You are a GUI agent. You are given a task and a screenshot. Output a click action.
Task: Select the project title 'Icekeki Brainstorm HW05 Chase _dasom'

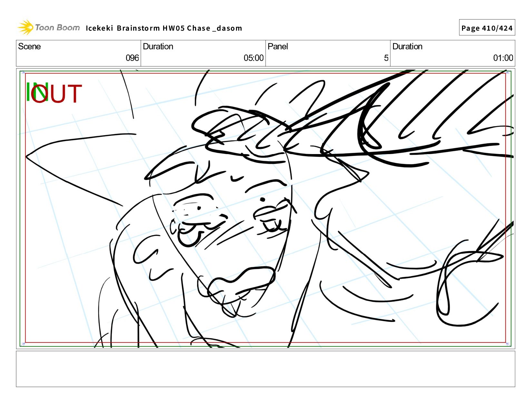(x=164, y=28)
